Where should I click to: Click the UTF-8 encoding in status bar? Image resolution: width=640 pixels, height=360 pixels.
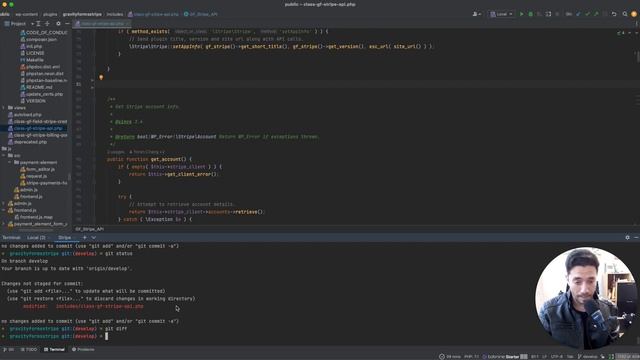[x=557, y=357]
